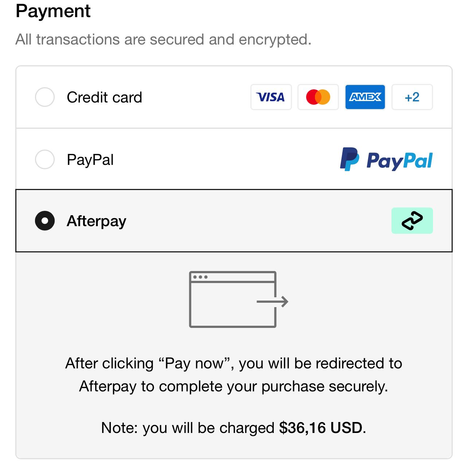
Task: Click the $36,16 USD charge amount
Action: pos(321,428)
